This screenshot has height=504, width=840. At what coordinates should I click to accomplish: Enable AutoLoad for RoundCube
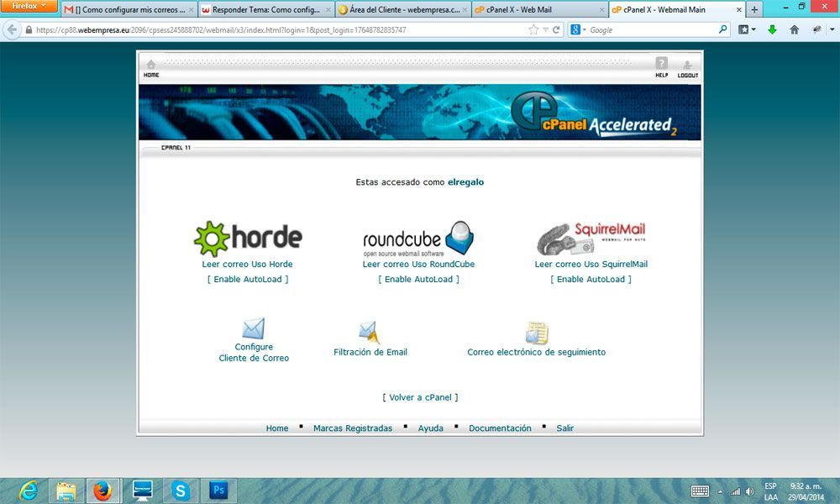coord(418,279)
